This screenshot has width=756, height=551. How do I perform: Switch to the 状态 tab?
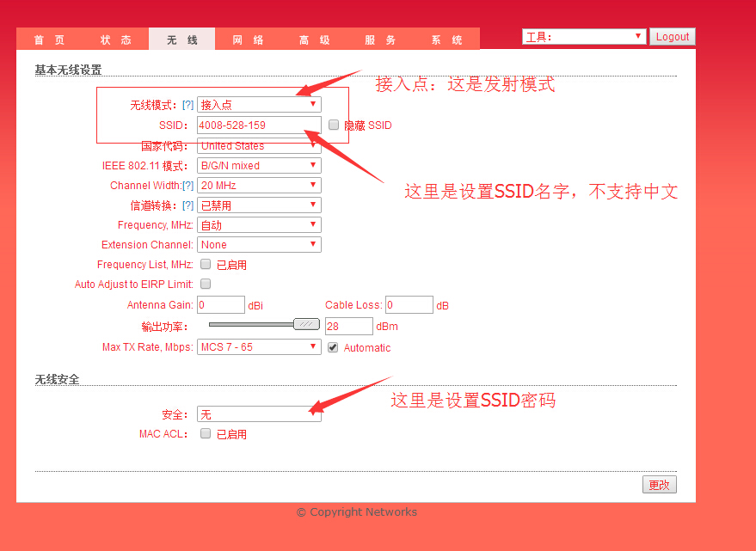(x=116, y=40)
